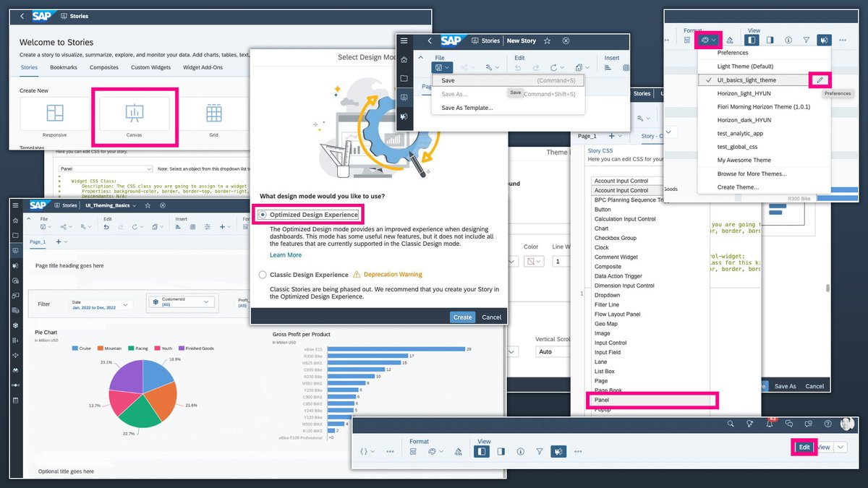
Task: Click the filter funnel in bottom toolbar View group
Action: [x=540, y=451]
